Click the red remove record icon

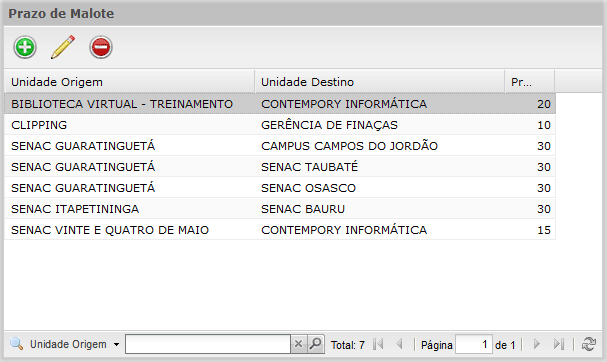click(101, 47)
